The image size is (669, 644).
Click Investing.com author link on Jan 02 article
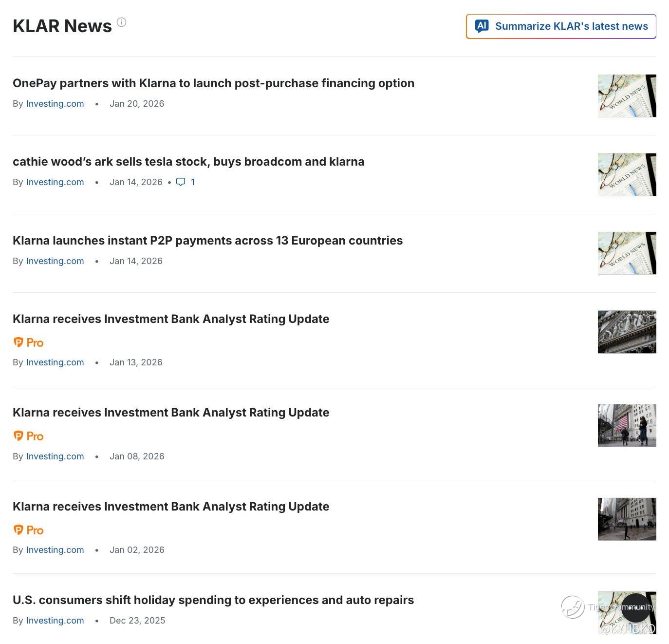click(55, 550)
